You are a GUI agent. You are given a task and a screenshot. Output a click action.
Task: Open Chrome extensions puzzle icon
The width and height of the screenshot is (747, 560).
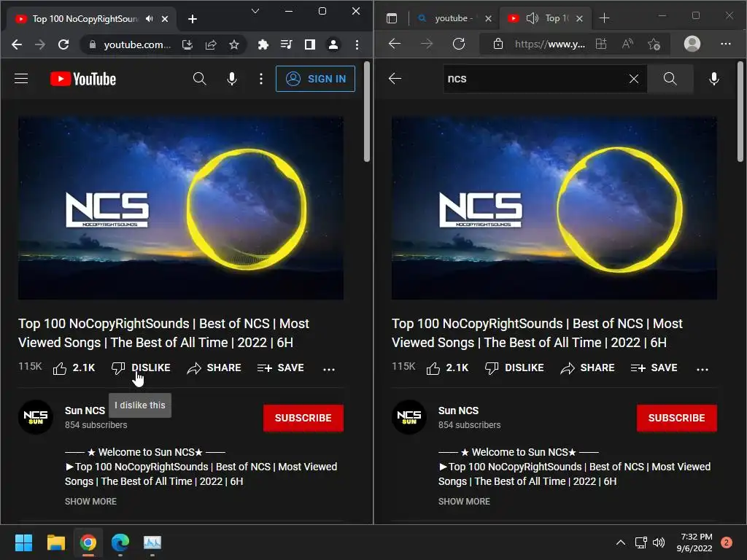263,44
